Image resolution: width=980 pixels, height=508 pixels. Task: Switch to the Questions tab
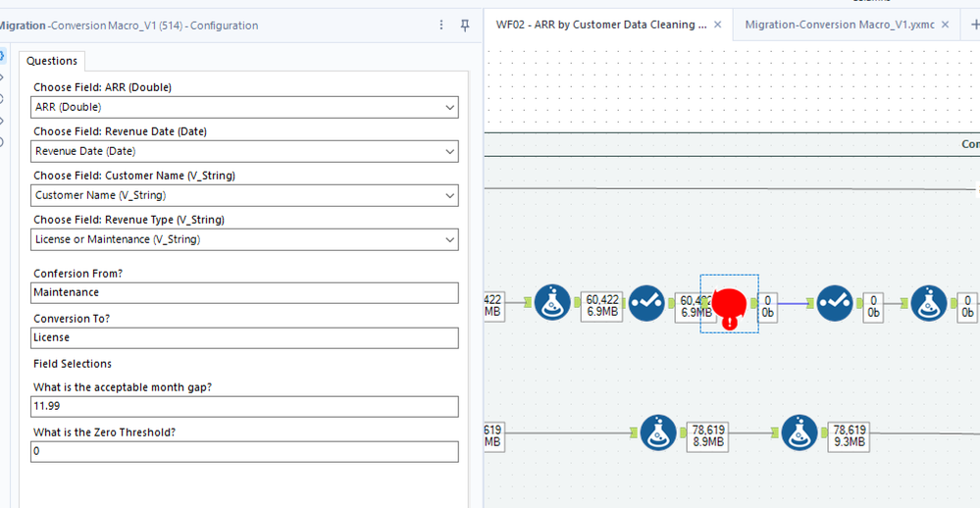52,61
